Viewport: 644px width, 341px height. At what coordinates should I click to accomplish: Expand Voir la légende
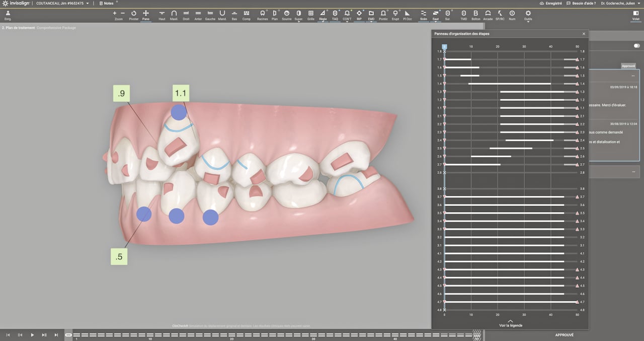(x=510, y=323)
